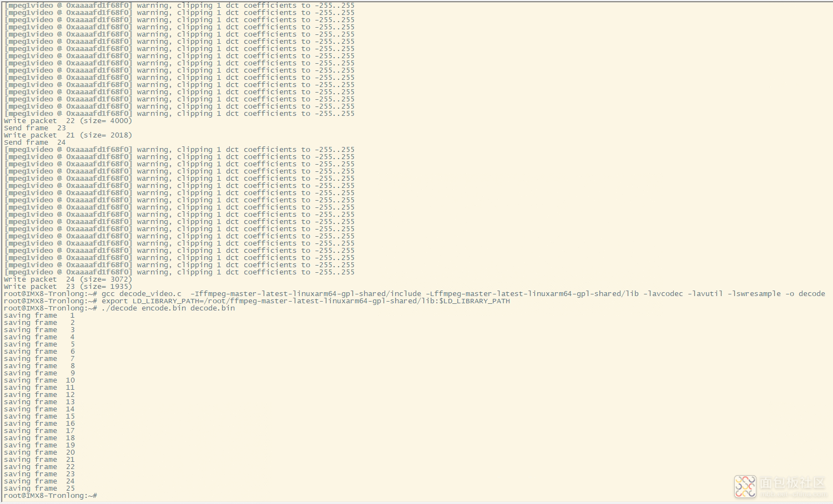Image resolution: width=833 pixels, height=504 pixels.
Task: Select the 'saving frame 11' line
Action: [x=39, y=388]
